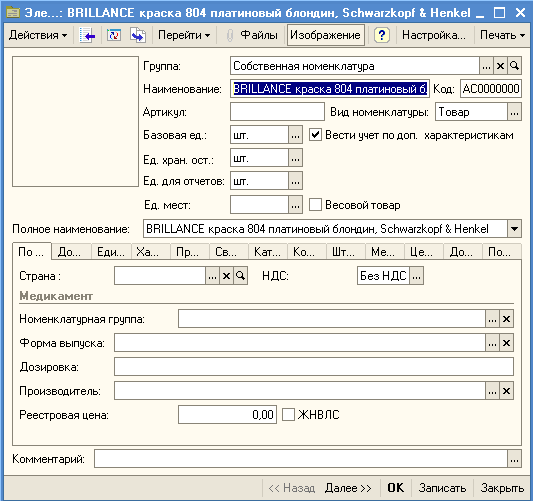Switch to the 'Ме...' tab
The width and height of the screenshot is (533, 501).
384,252
